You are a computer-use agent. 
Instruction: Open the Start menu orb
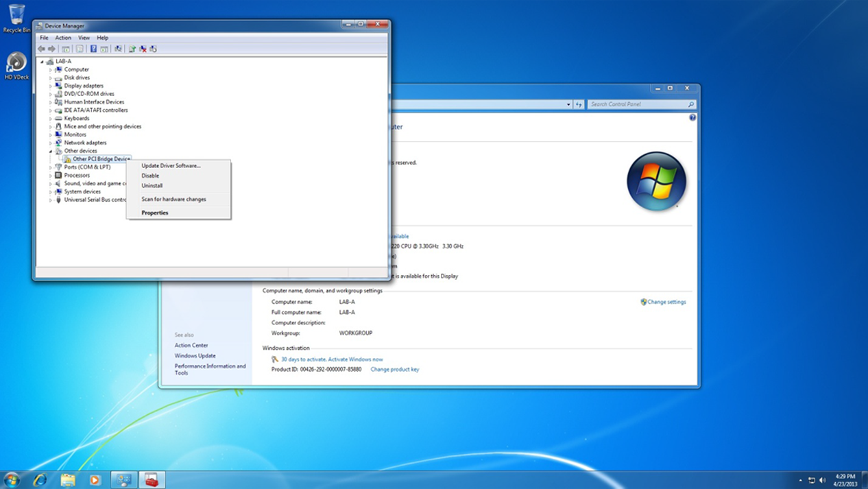pyautogui.click(x=12, y=479)
